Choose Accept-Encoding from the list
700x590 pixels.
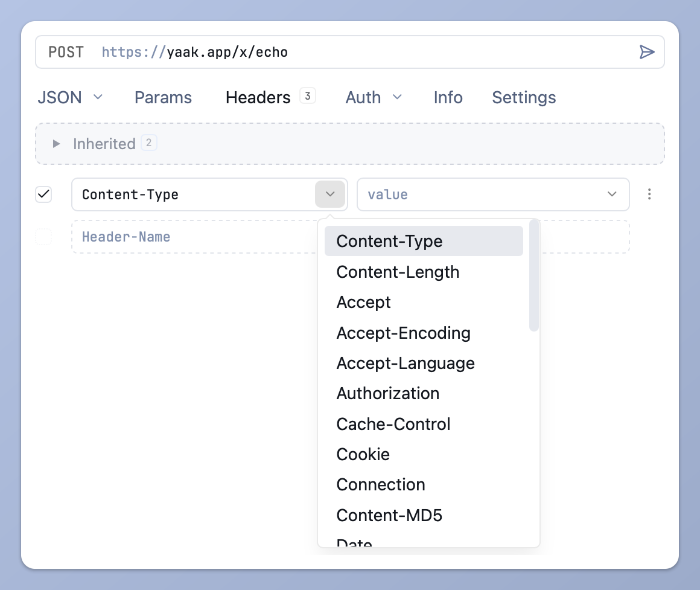[x=424, y=333]
